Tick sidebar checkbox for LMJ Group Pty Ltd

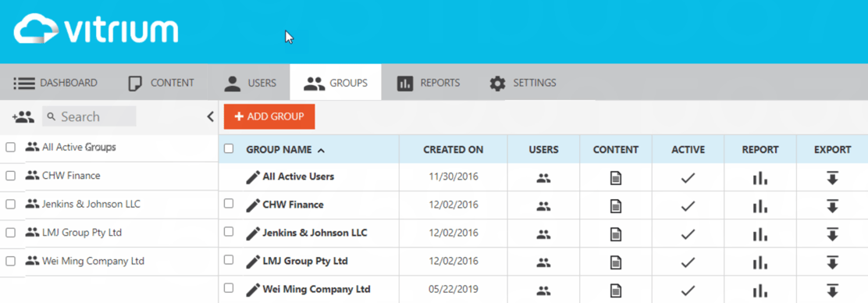click(10, 233)
